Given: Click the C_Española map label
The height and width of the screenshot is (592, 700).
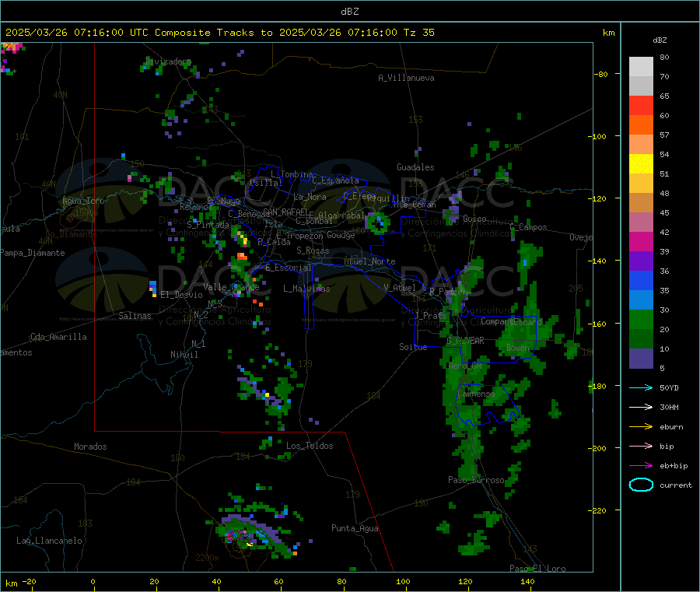Looking at the screenshot, I should (x=336, y=180).
